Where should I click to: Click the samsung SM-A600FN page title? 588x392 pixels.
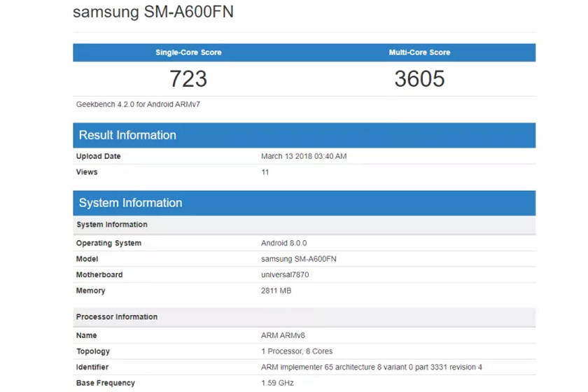pyautogui.click(x=153, y=12)
